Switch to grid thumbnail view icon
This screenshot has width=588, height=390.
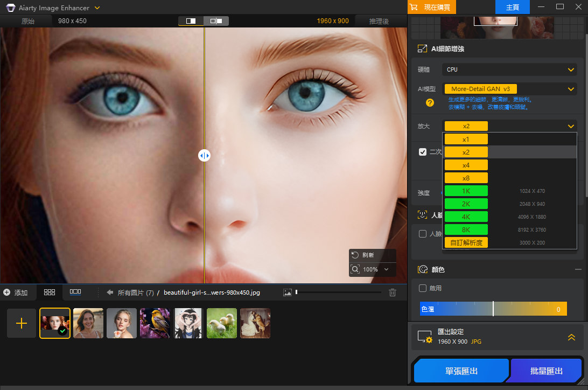point(50,292)
